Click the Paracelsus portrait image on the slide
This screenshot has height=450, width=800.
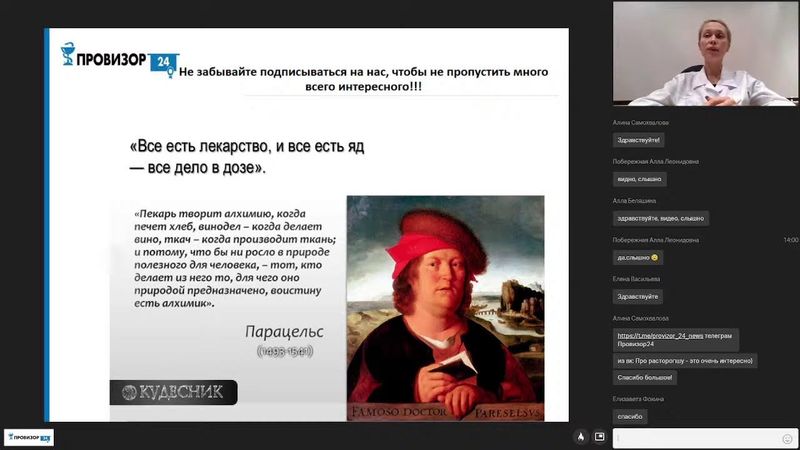445,308
